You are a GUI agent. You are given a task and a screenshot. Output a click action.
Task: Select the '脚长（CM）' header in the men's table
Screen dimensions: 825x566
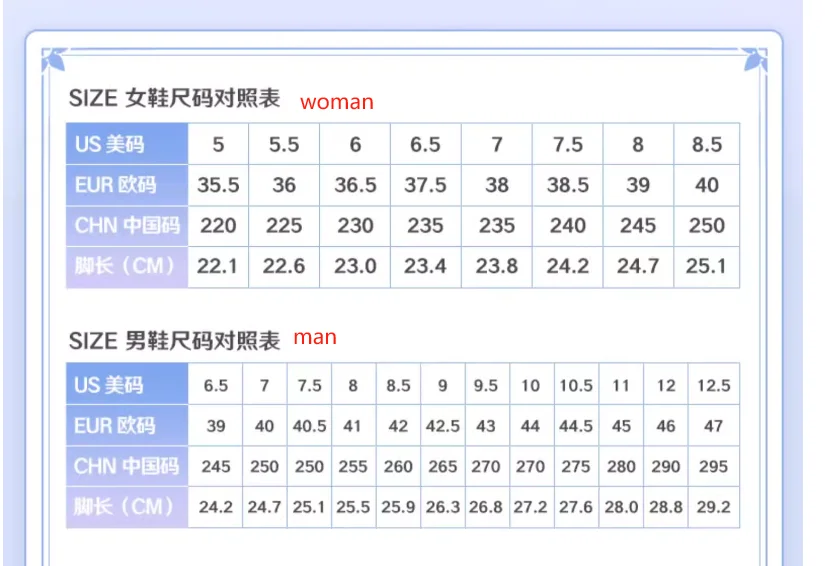point(127,507)
